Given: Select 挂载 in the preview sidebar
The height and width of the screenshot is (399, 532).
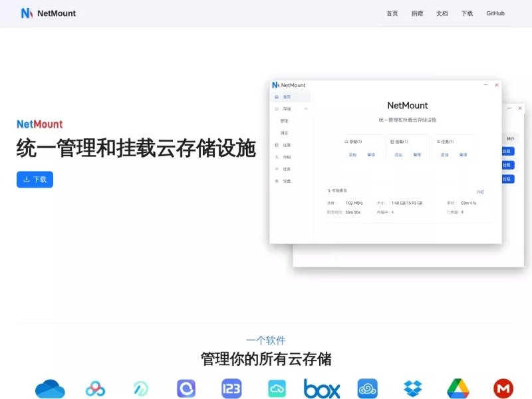Looking at the screenshot, I should [x=287, y=145].
